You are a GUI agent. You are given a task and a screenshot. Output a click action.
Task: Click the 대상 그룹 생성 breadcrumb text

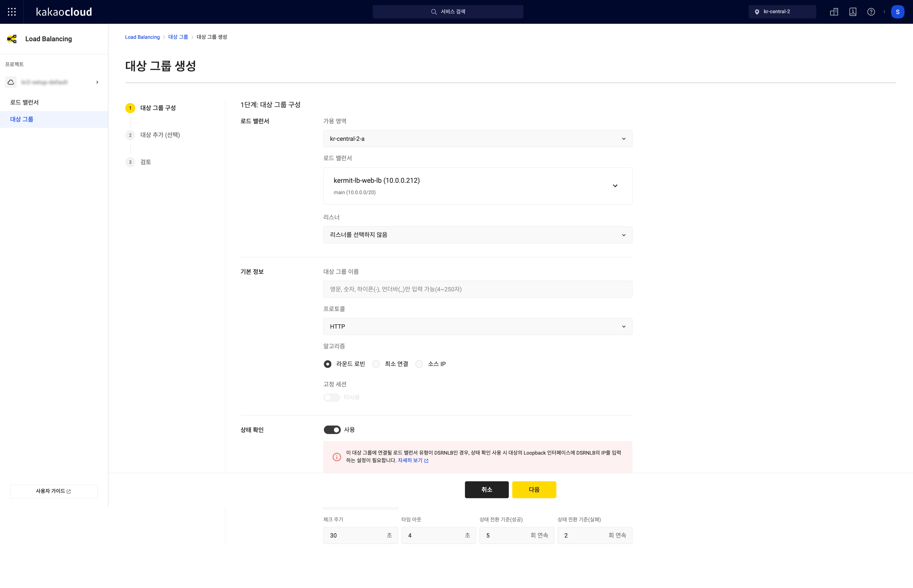pos(212,37)
